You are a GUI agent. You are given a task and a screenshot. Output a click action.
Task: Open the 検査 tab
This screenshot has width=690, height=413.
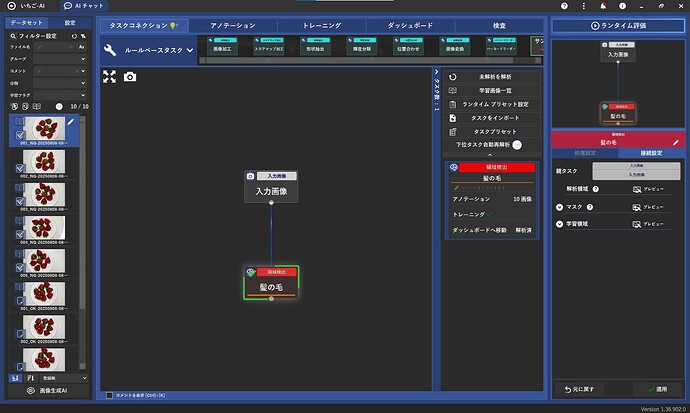click(x=499, y=26)
